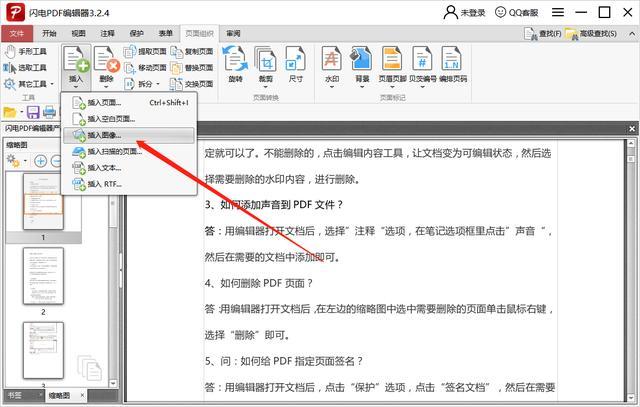640x407 pixels.
Task: Click the 查找(F) find button
Action: (542, 33)
